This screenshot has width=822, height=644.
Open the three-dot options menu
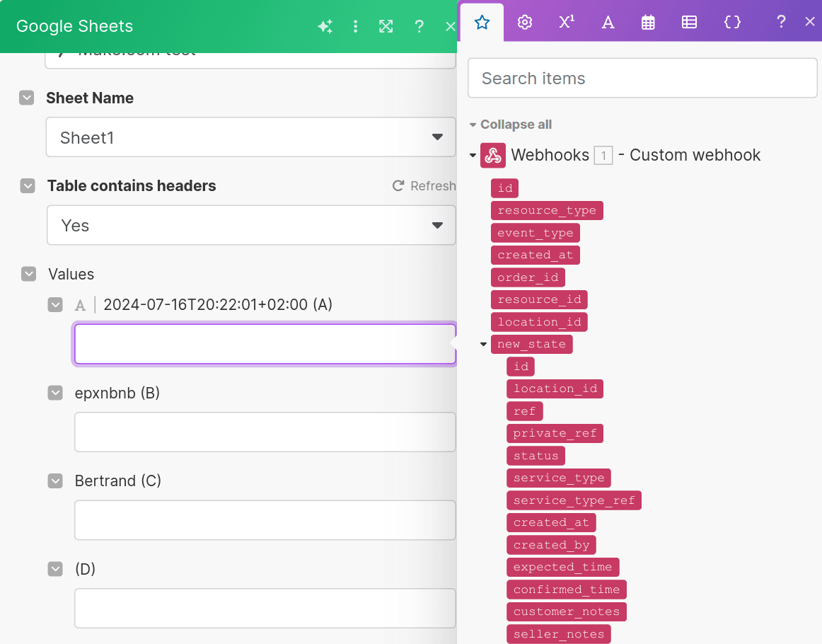[355, 25]
